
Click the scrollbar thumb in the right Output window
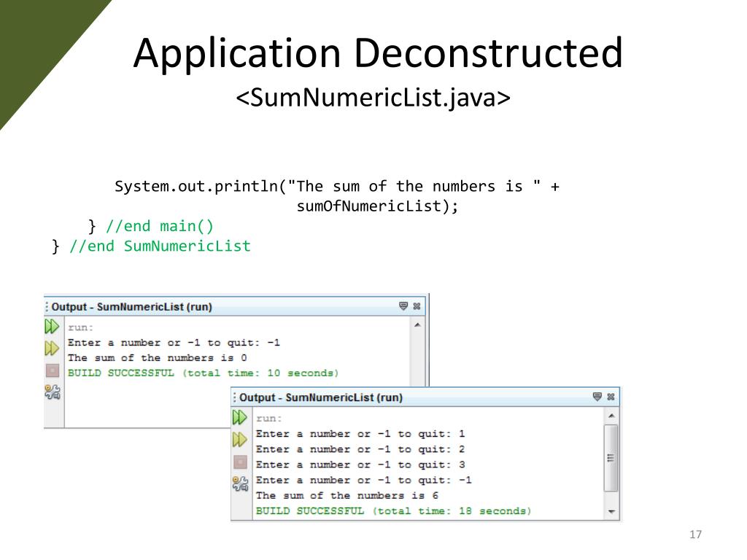click(611, 458)
